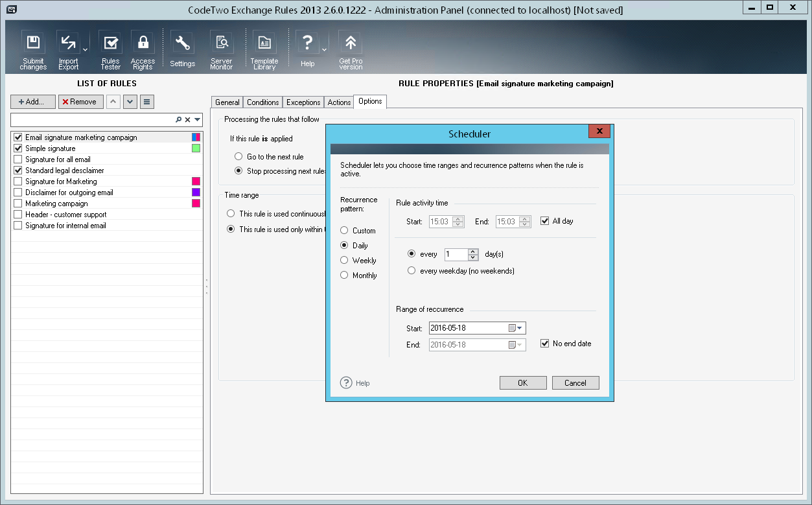Click the every day(s) number field
This screenshot has width=812, height=505.
pos(456,255)
